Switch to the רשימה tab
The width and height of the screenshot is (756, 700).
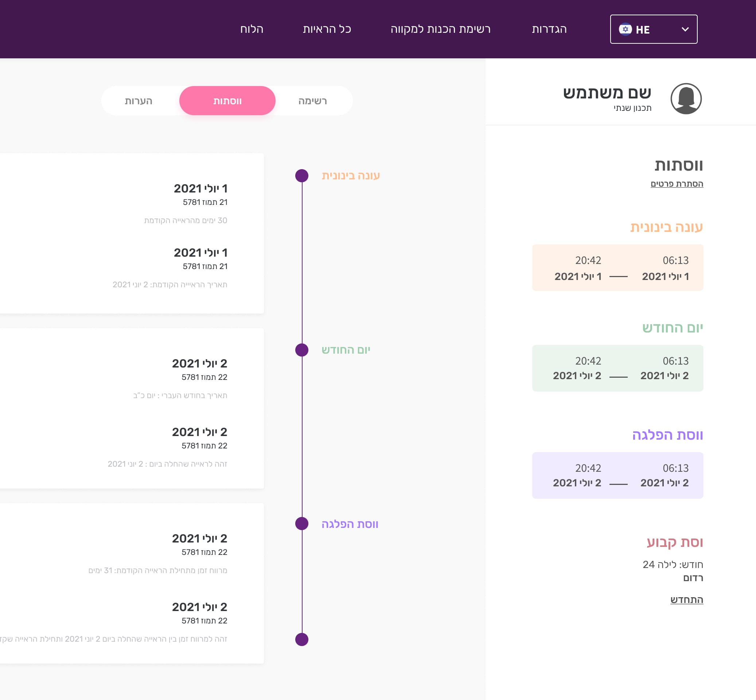tap(312, 101)
